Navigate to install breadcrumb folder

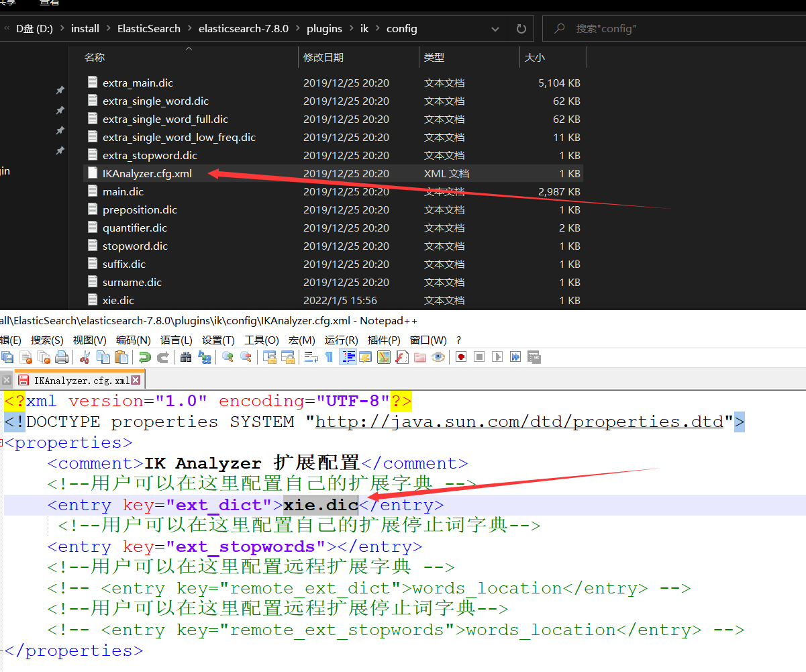coord(85,29)
